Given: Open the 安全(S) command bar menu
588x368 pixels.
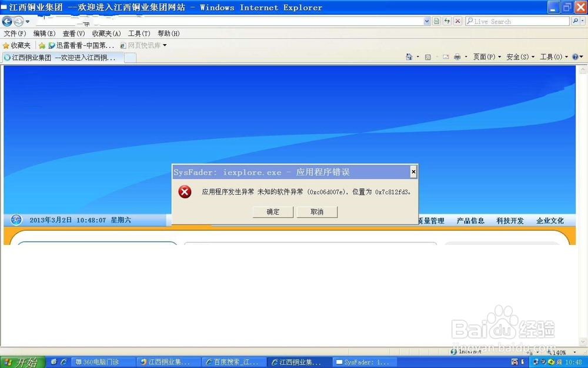Looking at the screenshot, I should [x=520, y=57].
